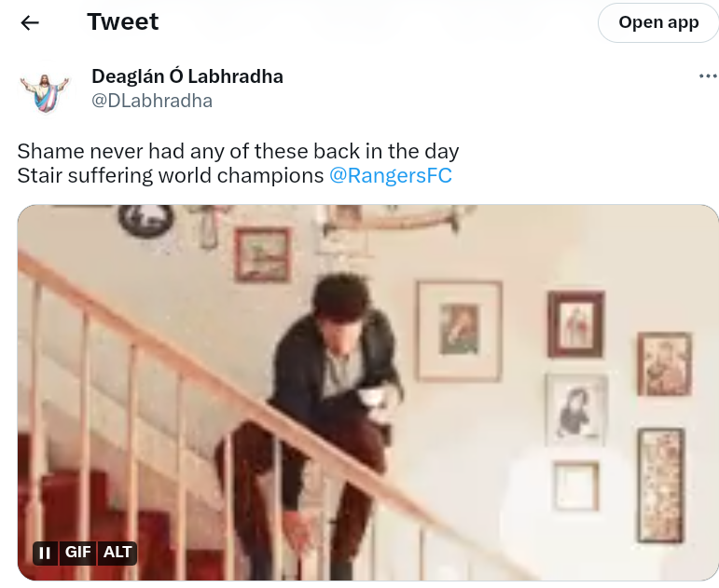
Task: Show the ALT image description
Action: tap(118, 553)
